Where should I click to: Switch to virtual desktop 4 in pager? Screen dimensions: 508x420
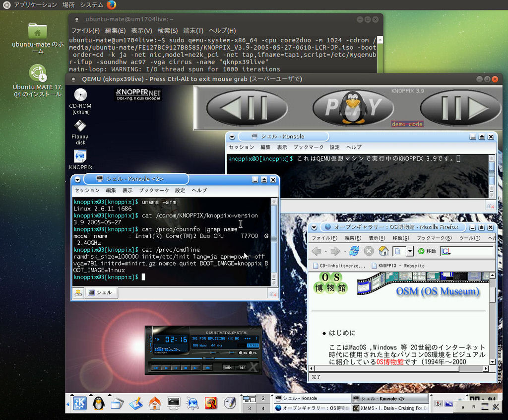263,408
